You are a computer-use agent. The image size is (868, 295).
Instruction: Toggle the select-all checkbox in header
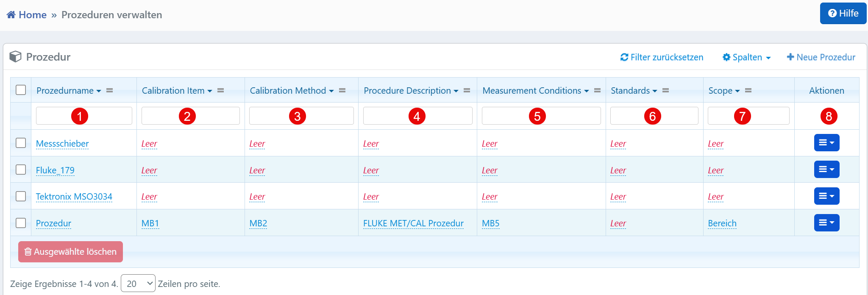pyautogui.click(x=21, y=90)
